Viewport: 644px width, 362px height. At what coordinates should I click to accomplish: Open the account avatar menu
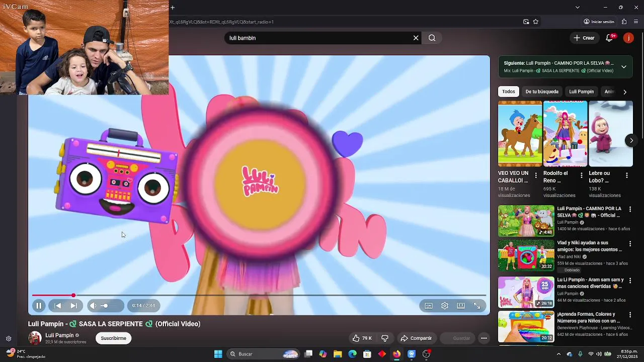tap(628, 38)
